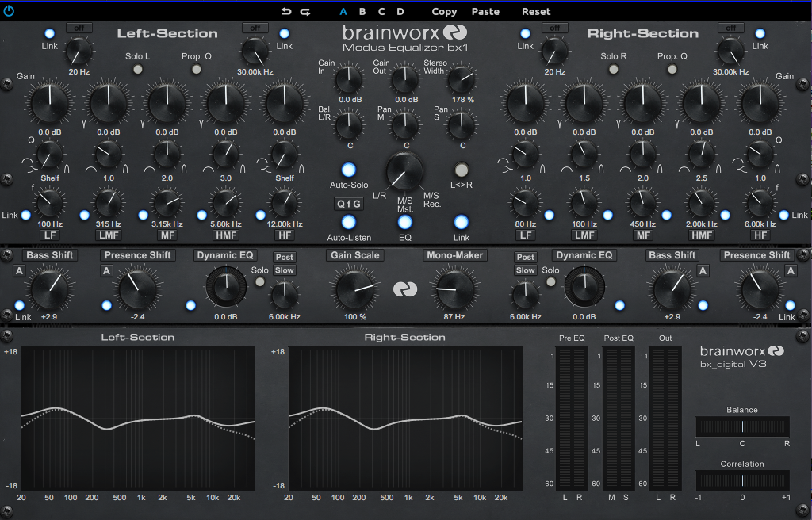The height and width of the screenshot is (520, 812).
Task: Click the left LF gain knob
Action: point(50,102)
